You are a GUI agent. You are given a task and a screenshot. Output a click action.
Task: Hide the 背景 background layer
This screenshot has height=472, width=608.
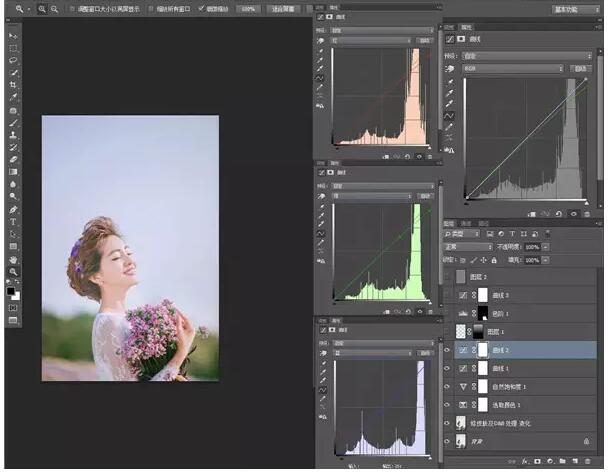tap(447, 440)
